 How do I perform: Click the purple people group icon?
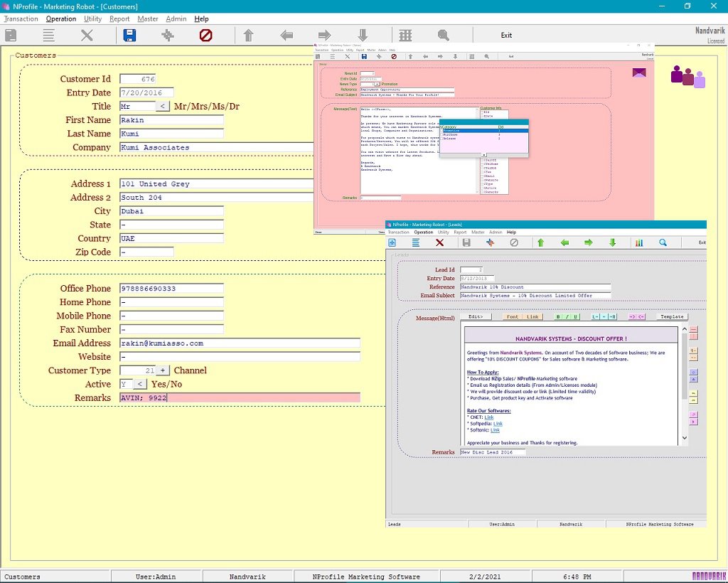pos(688,77)
